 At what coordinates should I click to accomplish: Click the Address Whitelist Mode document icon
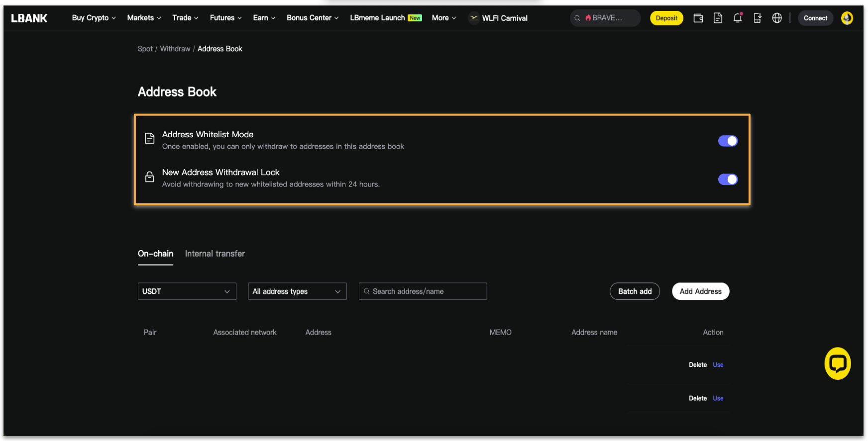point(149,138)
